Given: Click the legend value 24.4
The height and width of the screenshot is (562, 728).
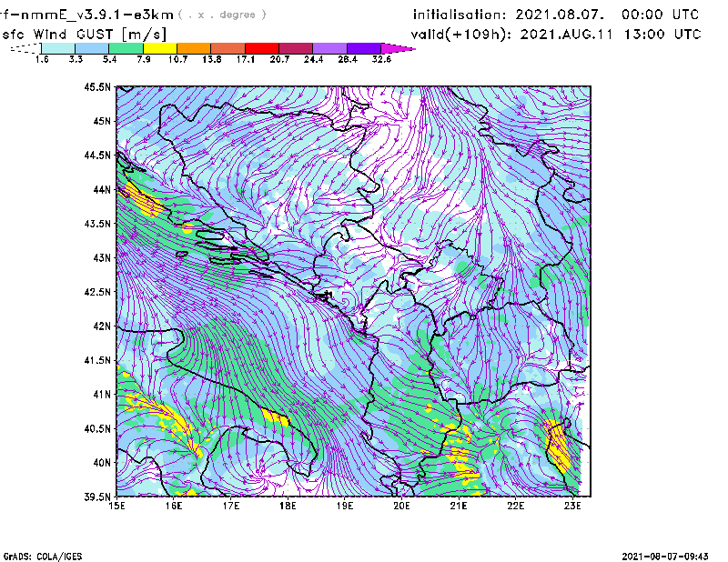Looking at the screenshot, I should click(x=313, y=59).
